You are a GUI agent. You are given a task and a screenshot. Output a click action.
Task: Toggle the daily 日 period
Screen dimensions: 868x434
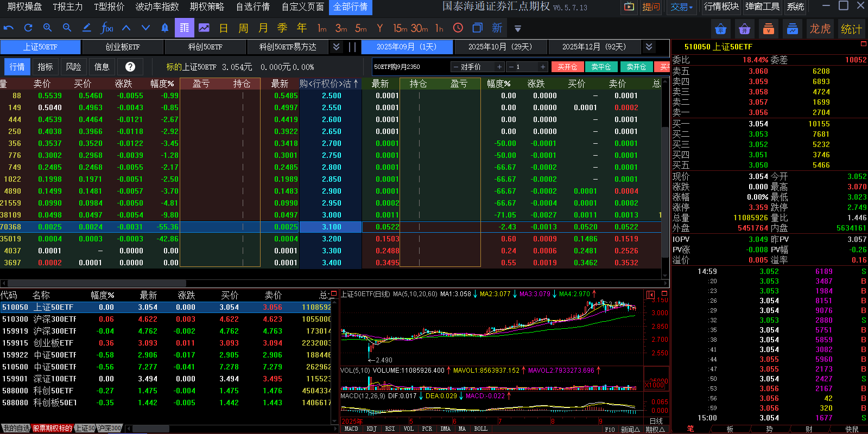point(224,28)
